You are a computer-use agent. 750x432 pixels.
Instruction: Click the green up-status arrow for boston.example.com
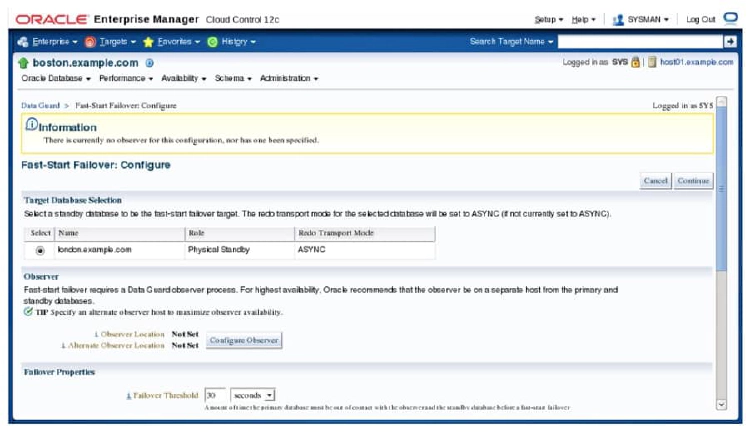pos(23,63)
